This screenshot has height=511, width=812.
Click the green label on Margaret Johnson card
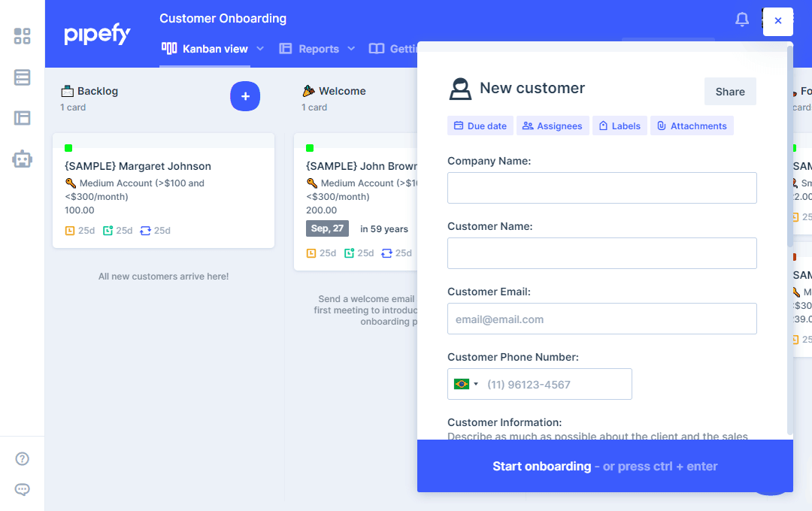[68, 148]
